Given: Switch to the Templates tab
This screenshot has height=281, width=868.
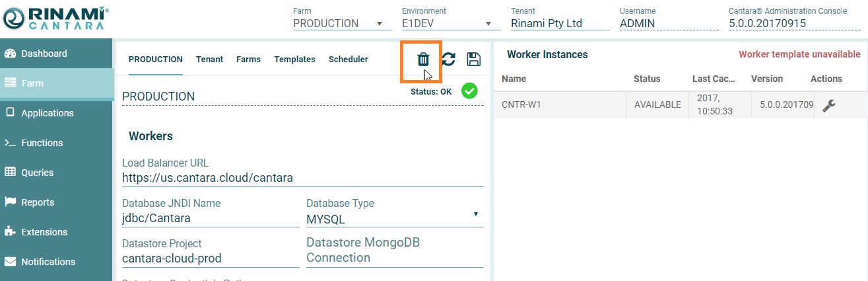Looking at the screenshot, I should [294, 60].
